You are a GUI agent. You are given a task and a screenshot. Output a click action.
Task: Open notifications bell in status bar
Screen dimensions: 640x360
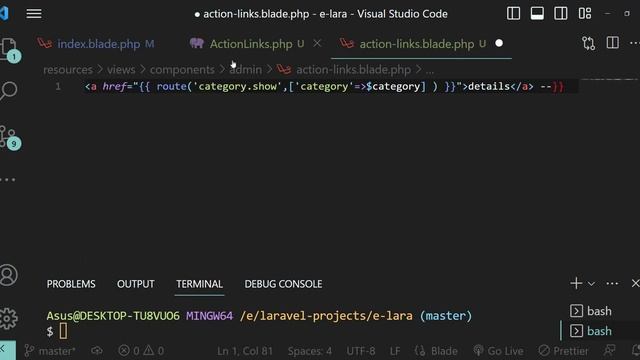click(635, 350)
